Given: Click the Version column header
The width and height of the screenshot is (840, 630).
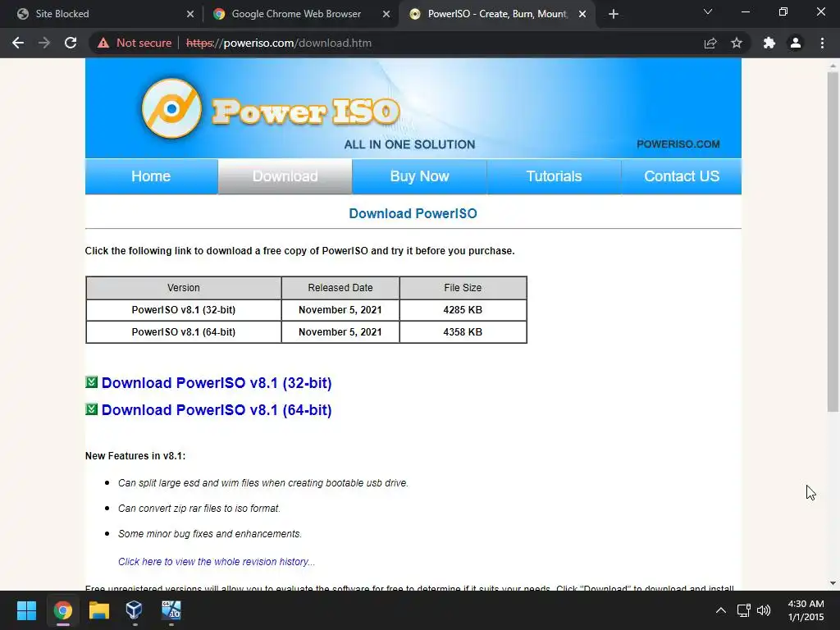Looking at the screenshot, I should point(184,288).
